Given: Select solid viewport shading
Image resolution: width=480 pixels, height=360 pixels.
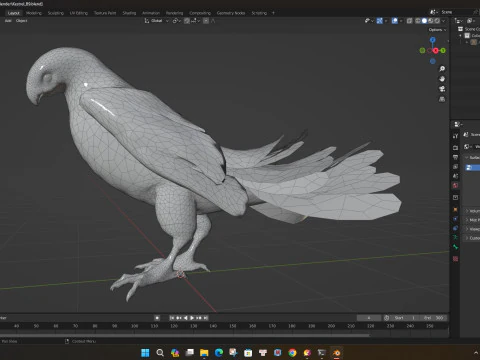Looking at the screenshot, I should 424,21.
